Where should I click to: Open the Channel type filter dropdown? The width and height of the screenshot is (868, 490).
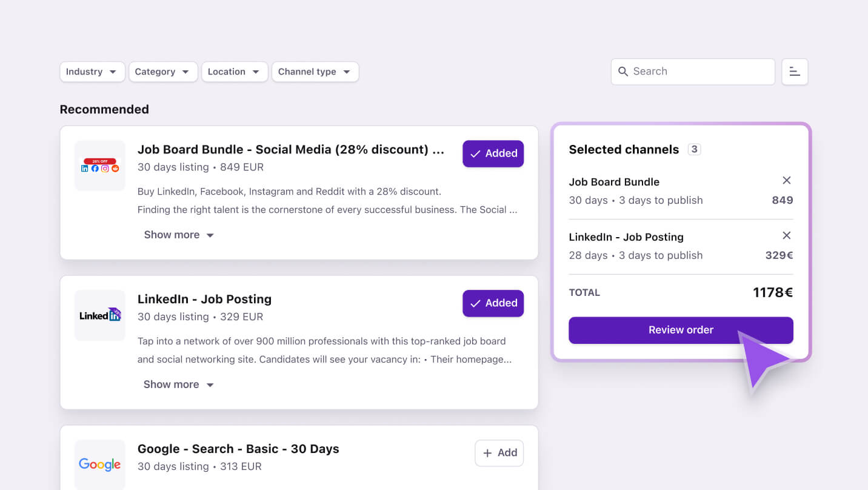315,72
